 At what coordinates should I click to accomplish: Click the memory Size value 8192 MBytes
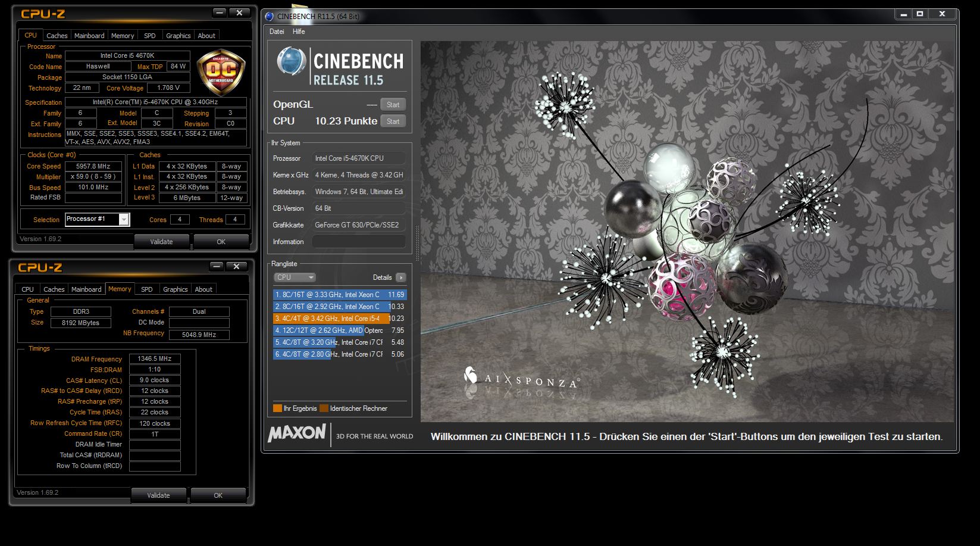click(81, 323)
